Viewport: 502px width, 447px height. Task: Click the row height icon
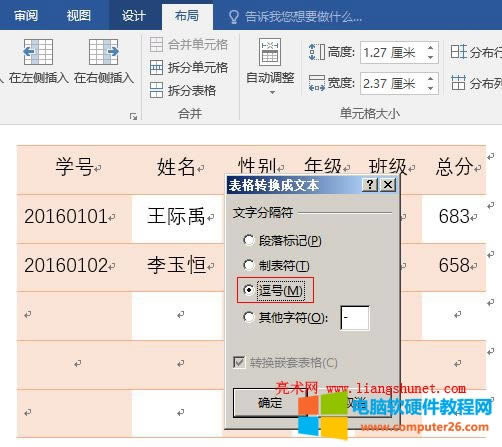[317, 52]
